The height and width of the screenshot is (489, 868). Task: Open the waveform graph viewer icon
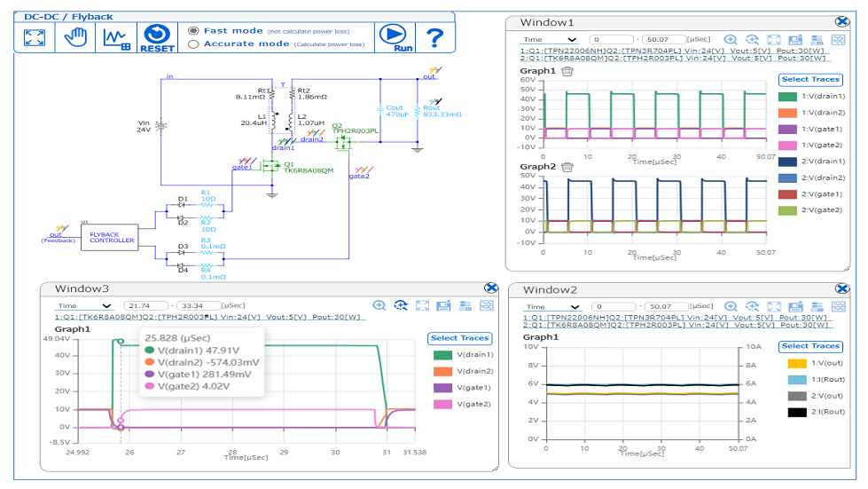click(x=116, y=38)
